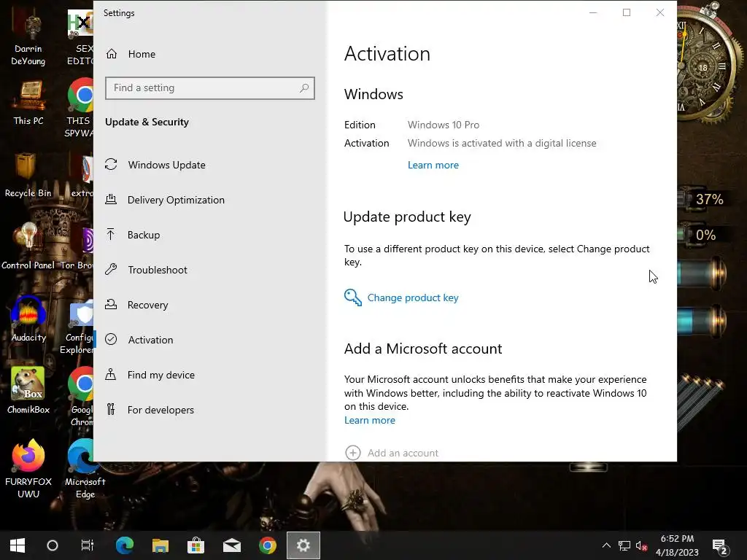Click the 0% gauge on desktop widget
This screenshot has height=560, width=747.
click(703, 236)
